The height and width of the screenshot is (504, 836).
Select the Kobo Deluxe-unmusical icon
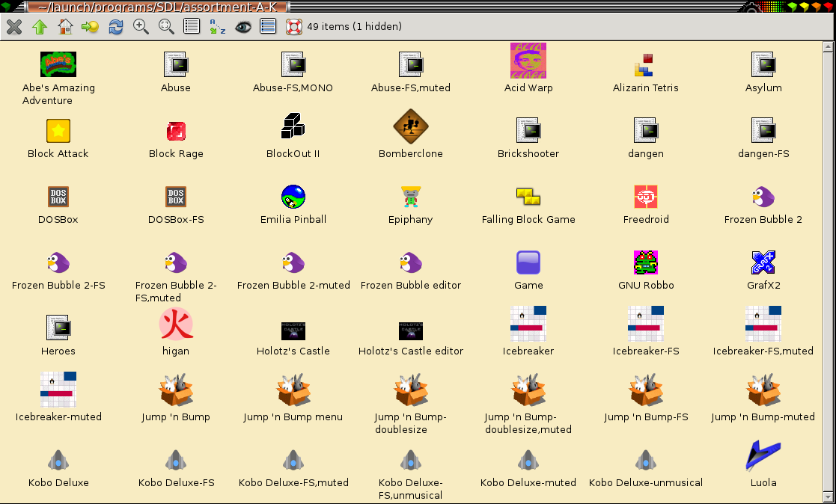click(x=646, y=461)
